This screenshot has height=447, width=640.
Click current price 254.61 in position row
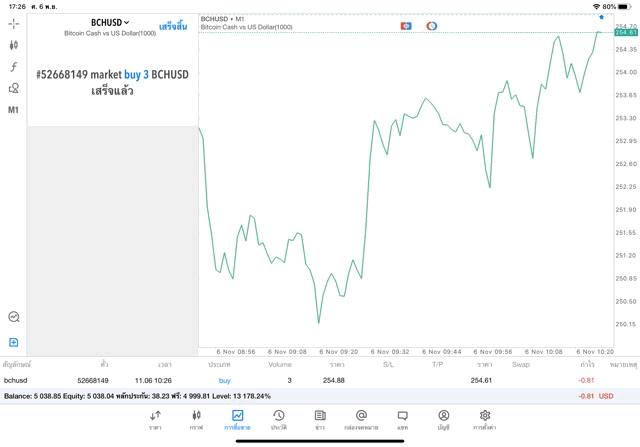pyautogui.click(x=481, y=380)
